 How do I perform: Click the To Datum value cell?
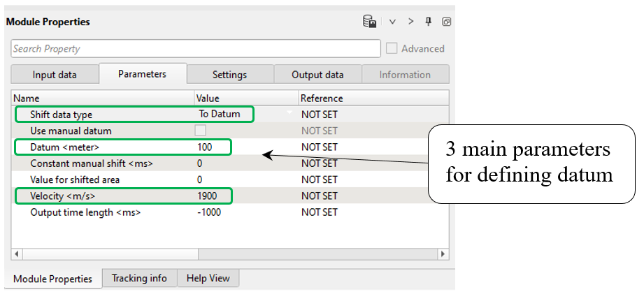coord(220,114)
